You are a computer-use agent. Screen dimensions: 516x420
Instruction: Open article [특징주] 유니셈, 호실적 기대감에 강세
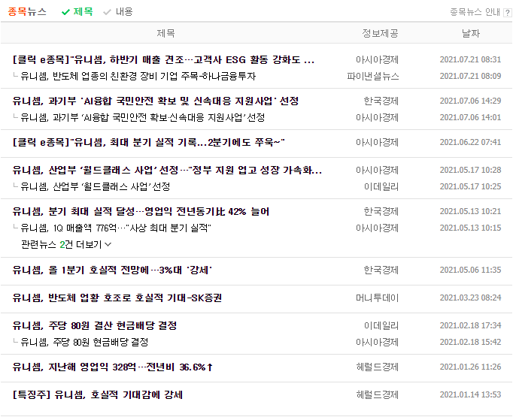(x=98, y=394)
